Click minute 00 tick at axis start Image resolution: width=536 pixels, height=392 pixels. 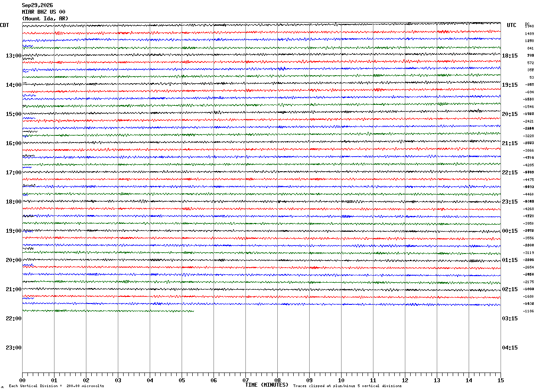(22, 380)
